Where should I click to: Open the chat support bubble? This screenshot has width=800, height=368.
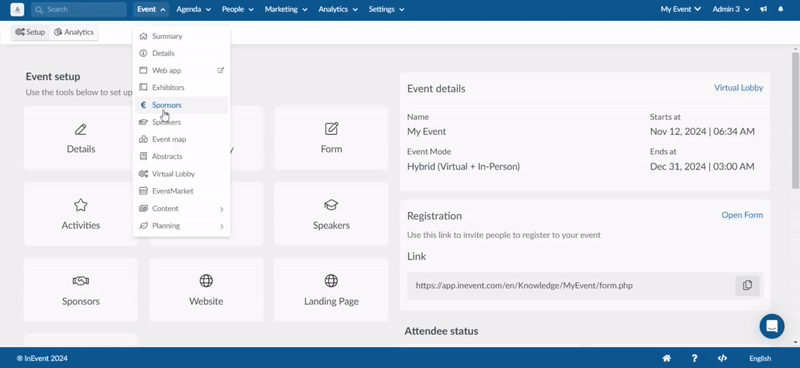(x=771, y=326)
